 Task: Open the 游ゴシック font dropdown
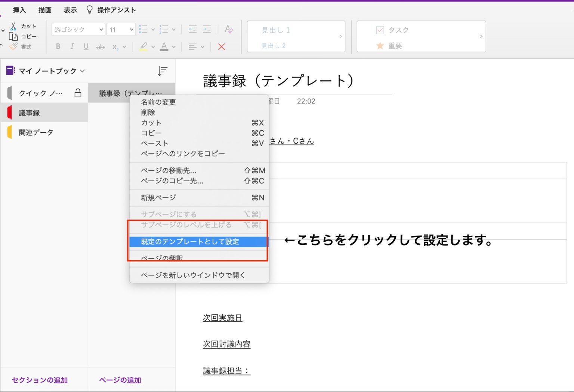point(77,29)
